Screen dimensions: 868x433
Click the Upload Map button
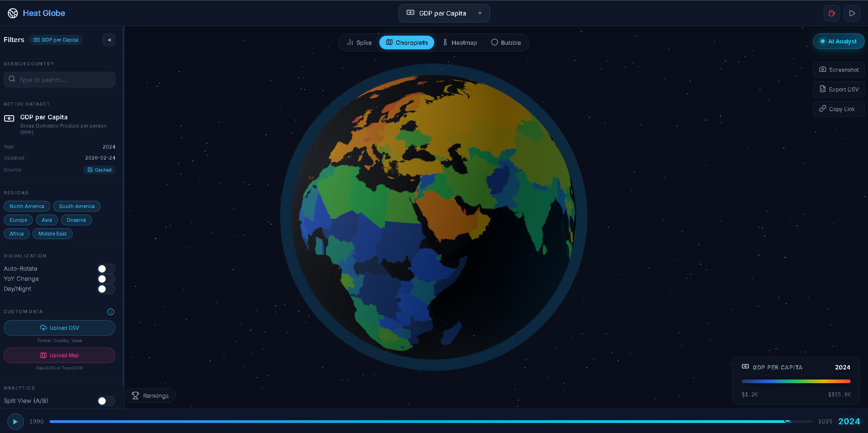click(59, 355)
